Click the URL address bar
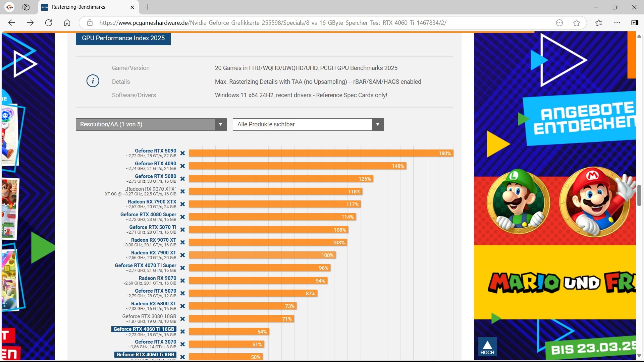The image size is (644, 362). (272, 23)
